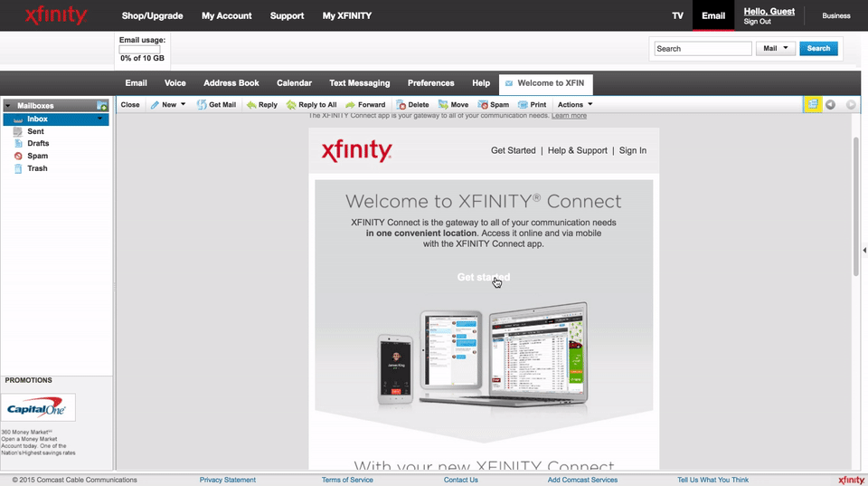Click the Business link

[x=835, y=15]
